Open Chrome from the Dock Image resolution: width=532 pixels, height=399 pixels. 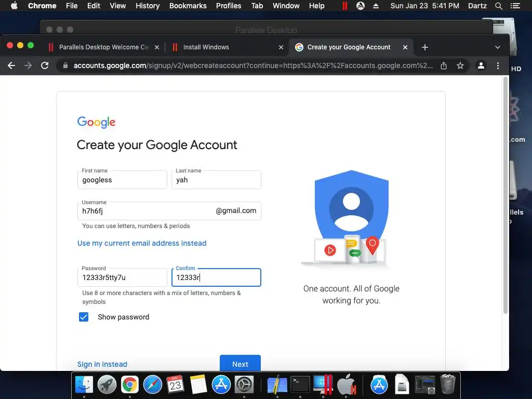click(129, 385)
